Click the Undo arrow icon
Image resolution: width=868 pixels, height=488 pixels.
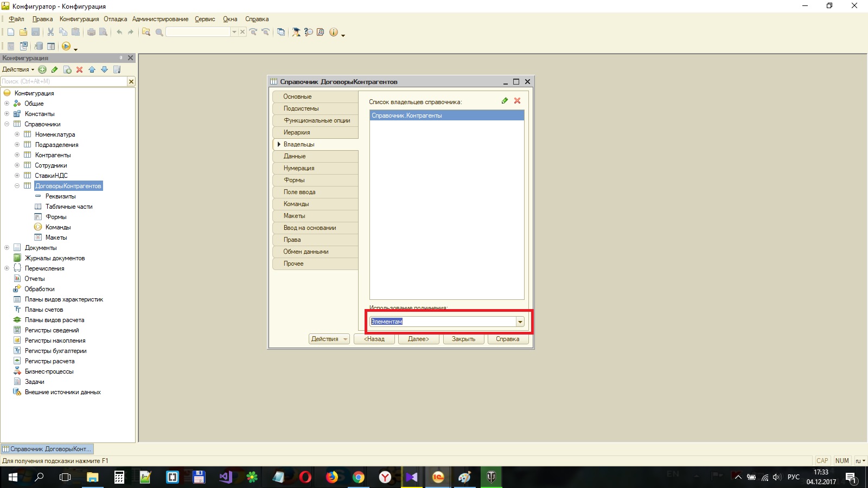(119, 32)
